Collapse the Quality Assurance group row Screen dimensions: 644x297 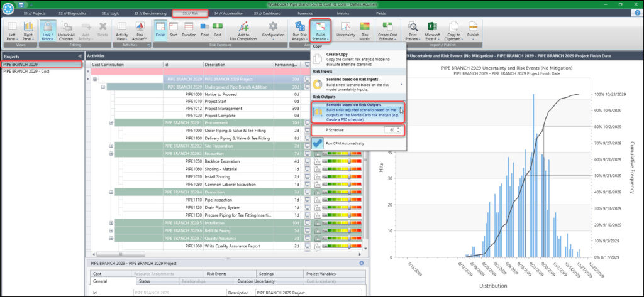pos(111,238)
